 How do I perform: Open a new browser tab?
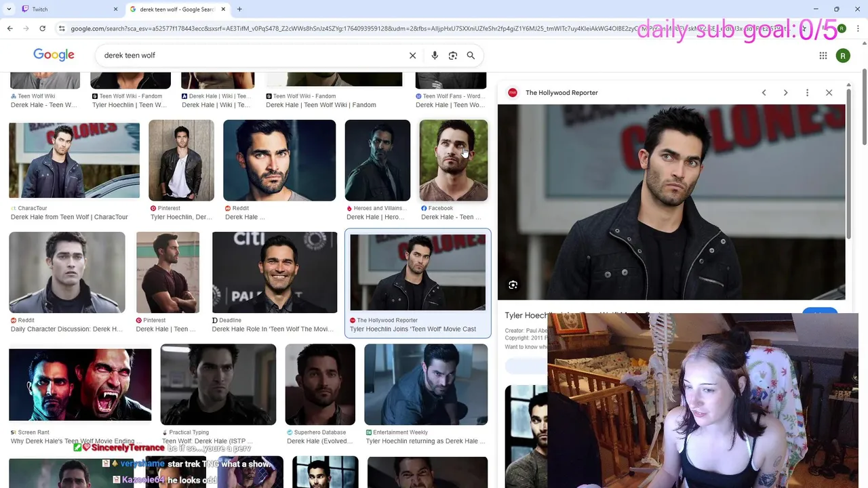[x=239, y=9]
